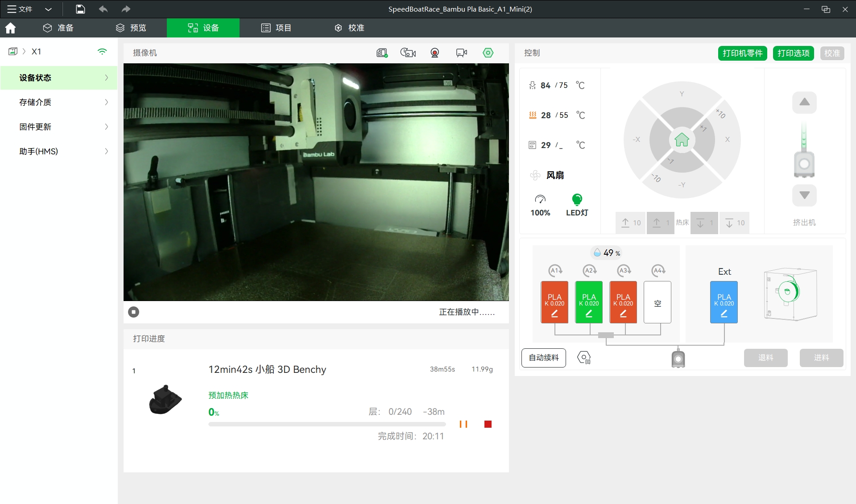
Task: Open the 存储介质 sidebar page
Action: pos(59,102)
